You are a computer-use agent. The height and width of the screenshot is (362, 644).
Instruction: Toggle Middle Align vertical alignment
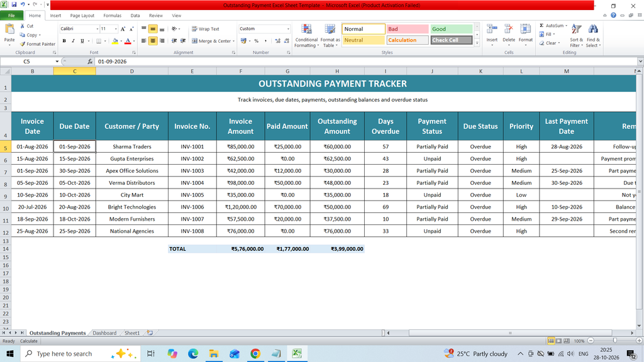153,29
